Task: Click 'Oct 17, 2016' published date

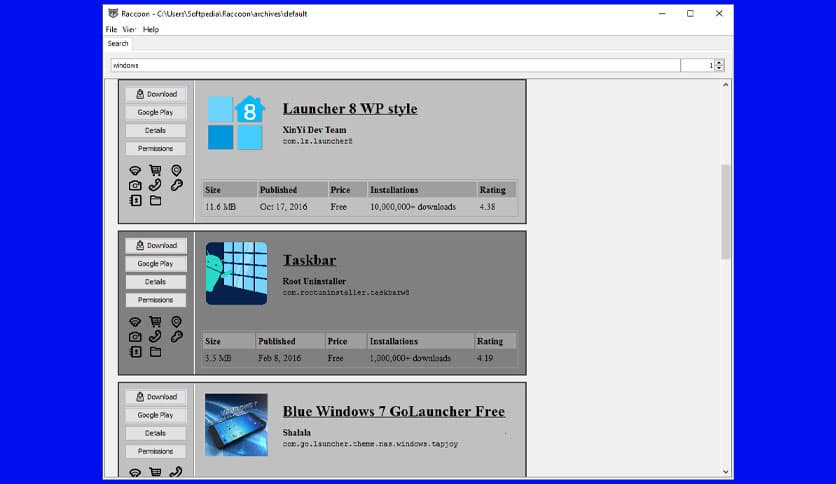Action: (x=283, y=207)
